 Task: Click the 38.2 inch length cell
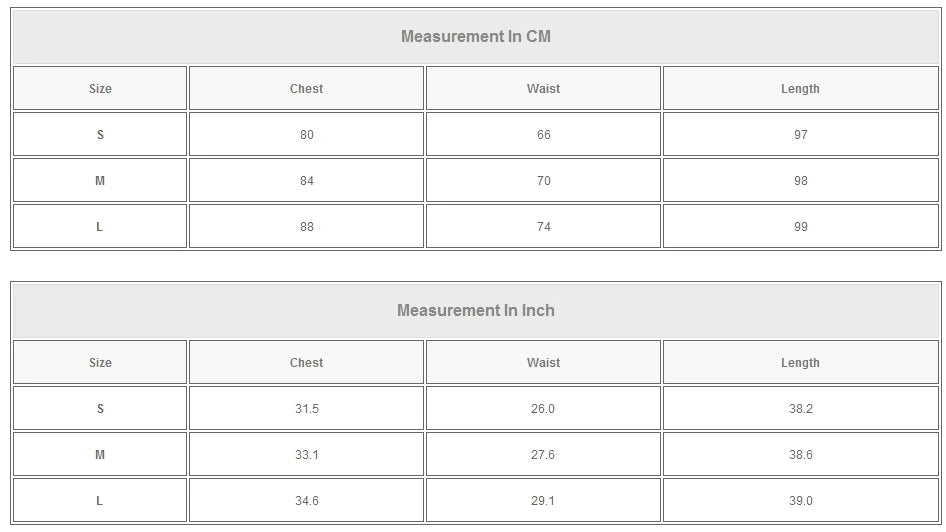[x=800, y=409]
